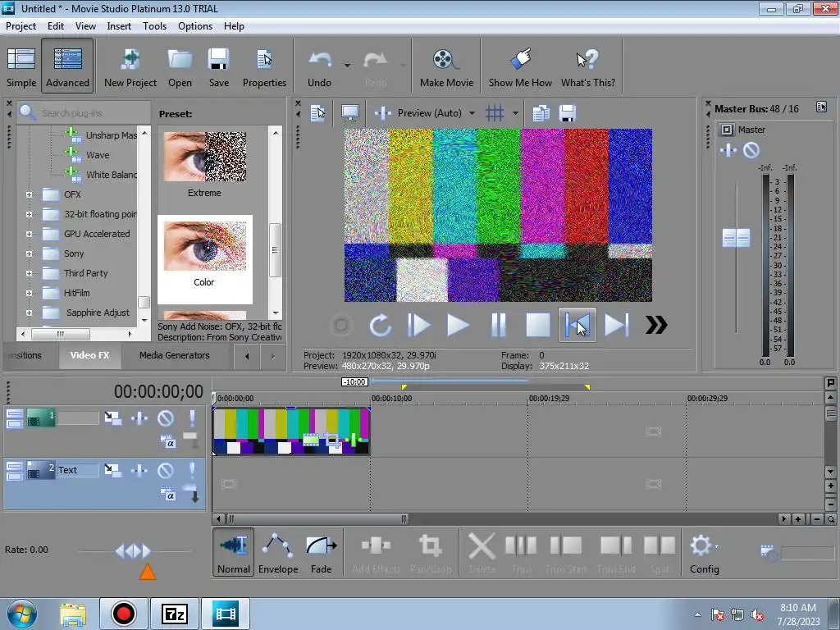
Task: Open the Tools menu
Action: [154, 25]
